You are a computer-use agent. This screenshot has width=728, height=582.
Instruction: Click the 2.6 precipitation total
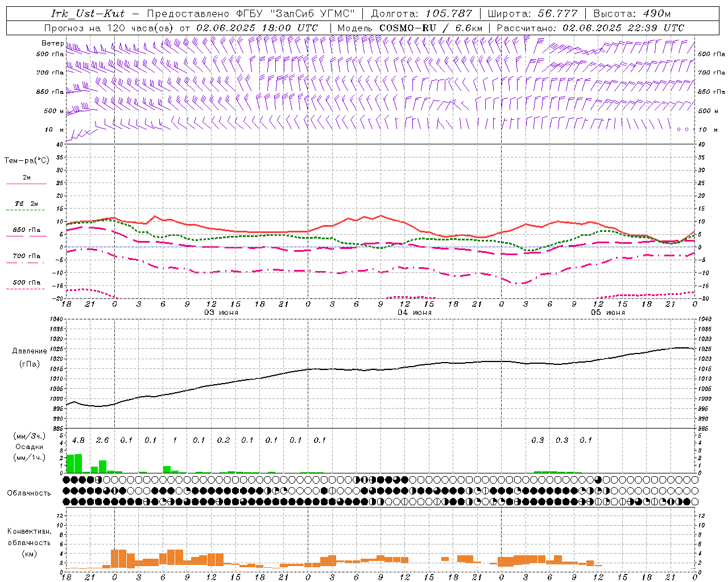102,440
